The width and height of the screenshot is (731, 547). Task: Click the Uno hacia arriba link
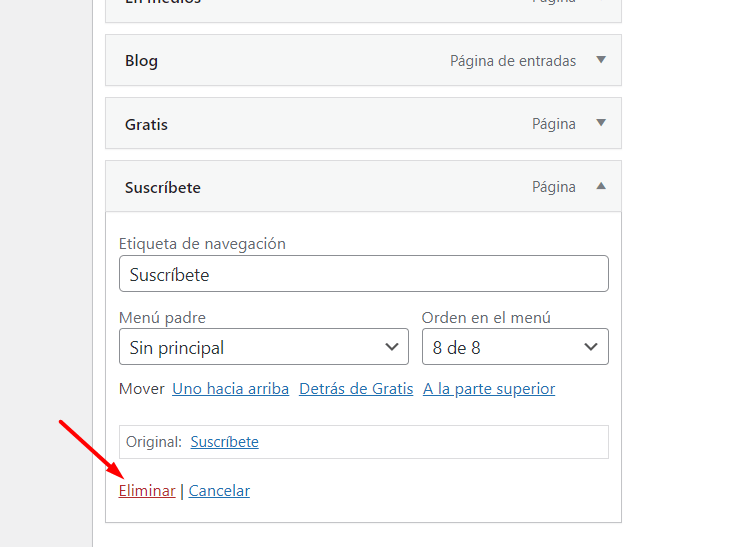230,388
